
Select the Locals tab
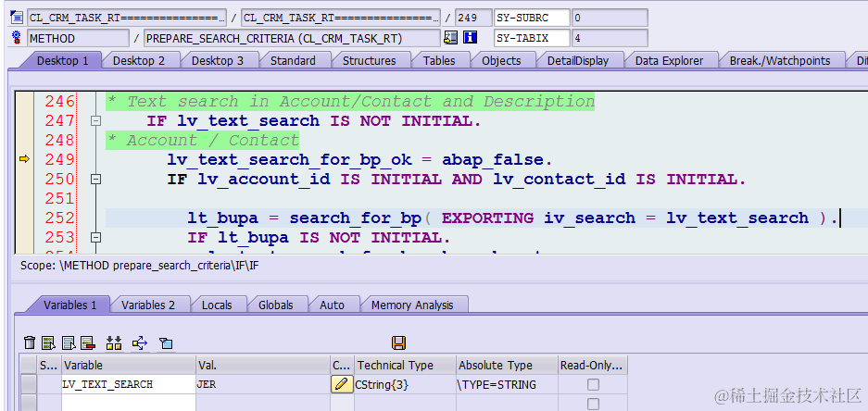(217, 305)
